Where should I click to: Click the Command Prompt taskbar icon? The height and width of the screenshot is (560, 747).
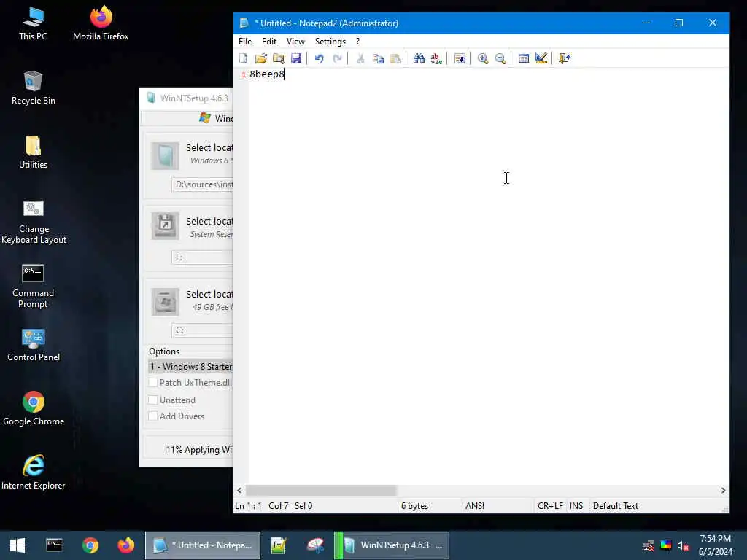(54, 545)
